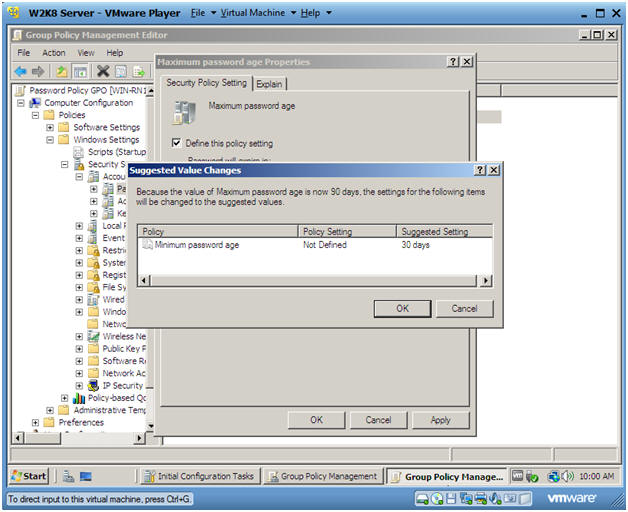628x512 pixels.
Task: Click the VMware network adapter device icon
Action: click(466, 498)
